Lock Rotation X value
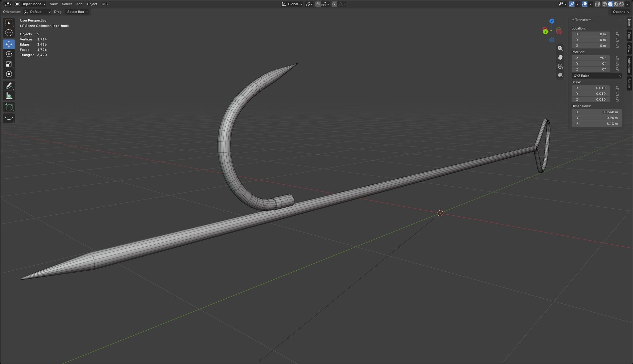The height and width of the screenshot is (364, 633). point(617,58)
